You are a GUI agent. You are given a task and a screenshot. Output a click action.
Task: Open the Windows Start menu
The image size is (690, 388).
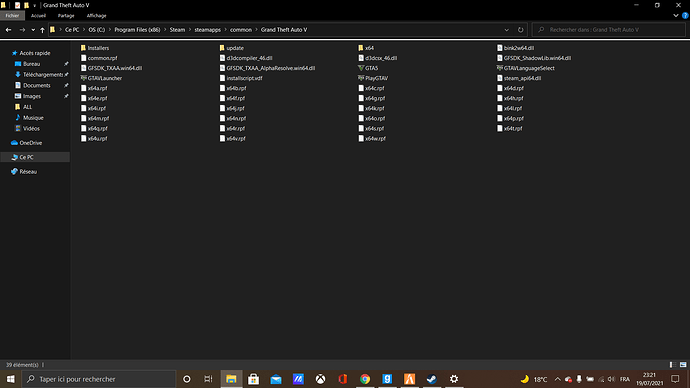click(11, 379)
